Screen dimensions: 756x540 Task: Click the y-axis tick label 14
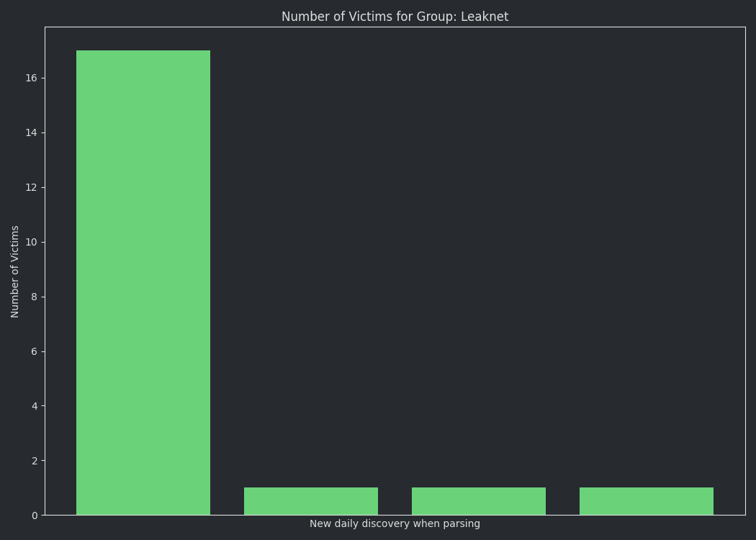32,132
